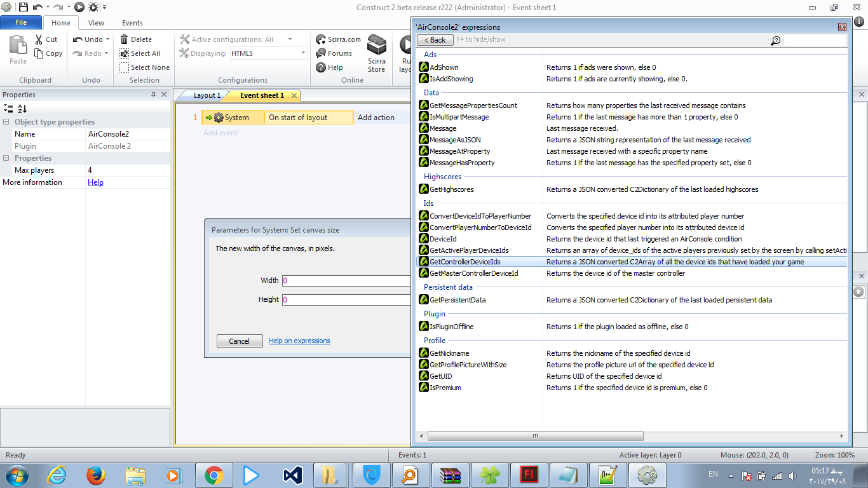Click the Cut scissors icon
This screenshot has width=868, height=488.
point(39,39)
